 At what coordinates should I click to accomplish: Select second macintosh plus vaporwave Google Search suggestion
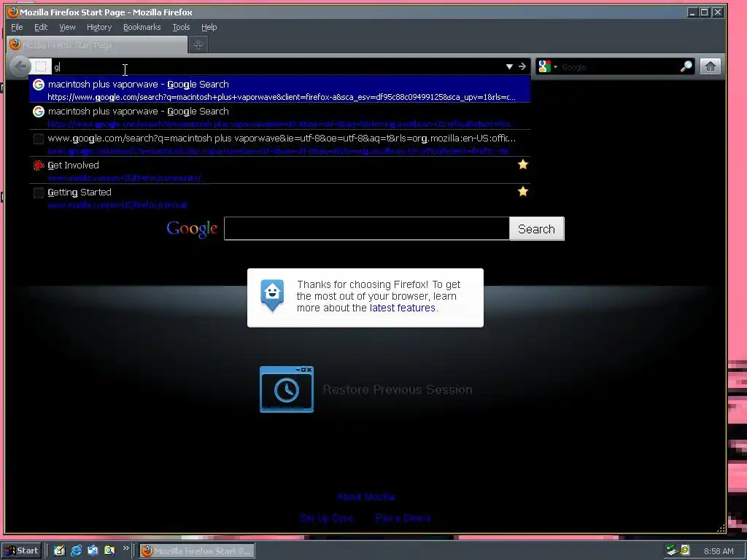pyautogui.click(x=279, y=116)
